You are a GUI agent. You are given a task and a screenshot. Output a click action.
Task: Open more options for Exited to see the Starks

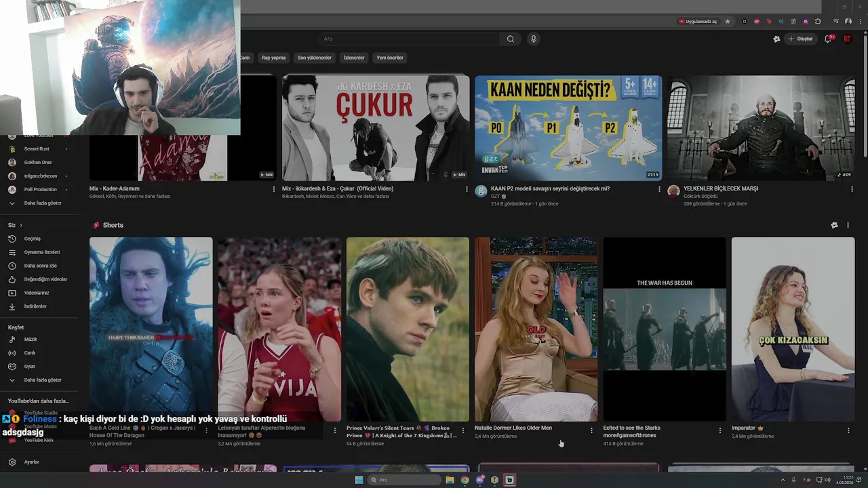tap(720, 430)
